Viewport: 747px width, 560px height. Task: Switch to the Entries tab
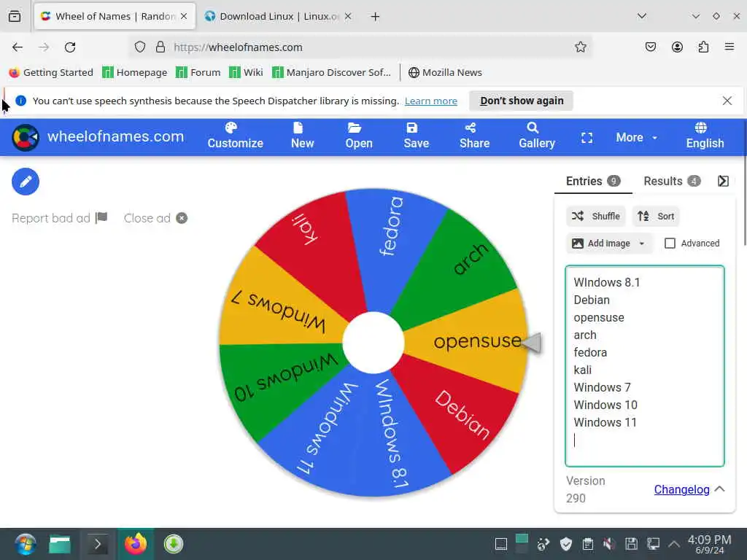tap(593, 181)
